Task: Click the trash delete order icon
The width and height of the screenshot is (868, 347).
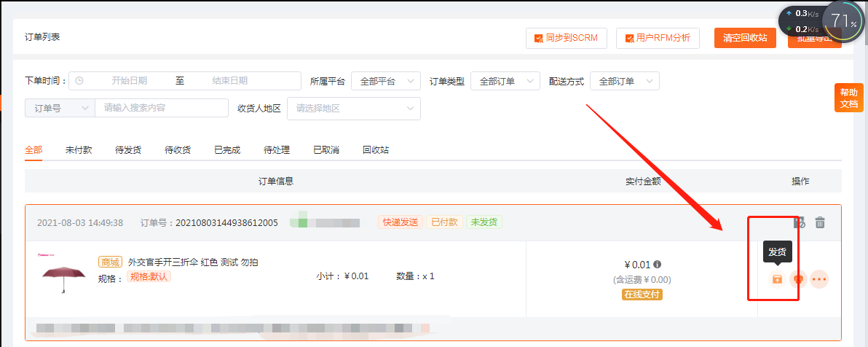Action: (x=820, y=223)
